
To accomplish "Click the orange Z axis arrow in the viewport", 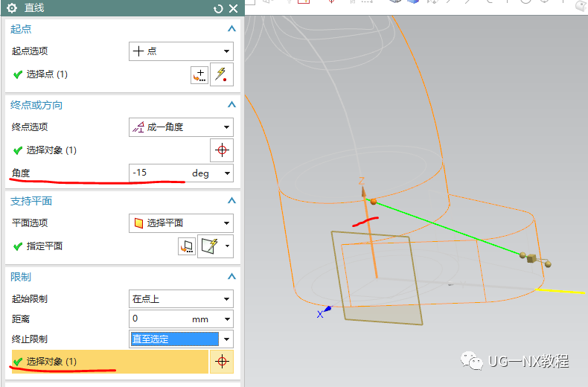I will [x=363, y=192].
